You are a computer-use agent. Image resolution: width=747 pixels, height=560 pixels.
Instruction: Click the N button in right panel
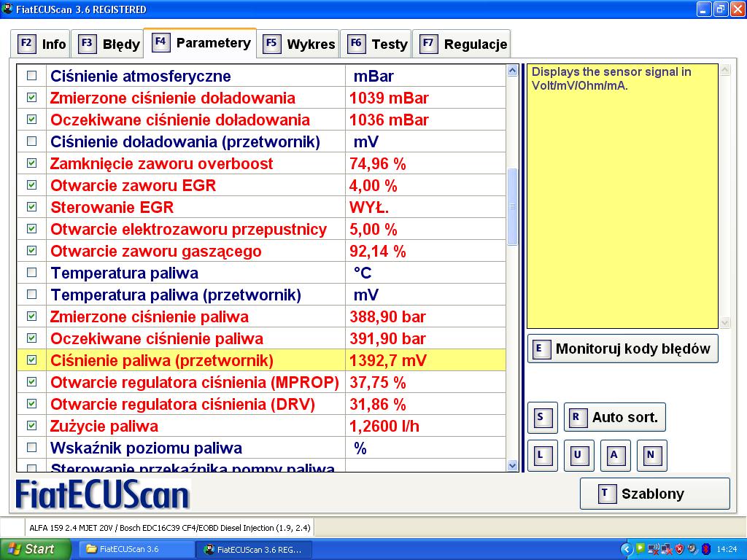coord(651,455)
